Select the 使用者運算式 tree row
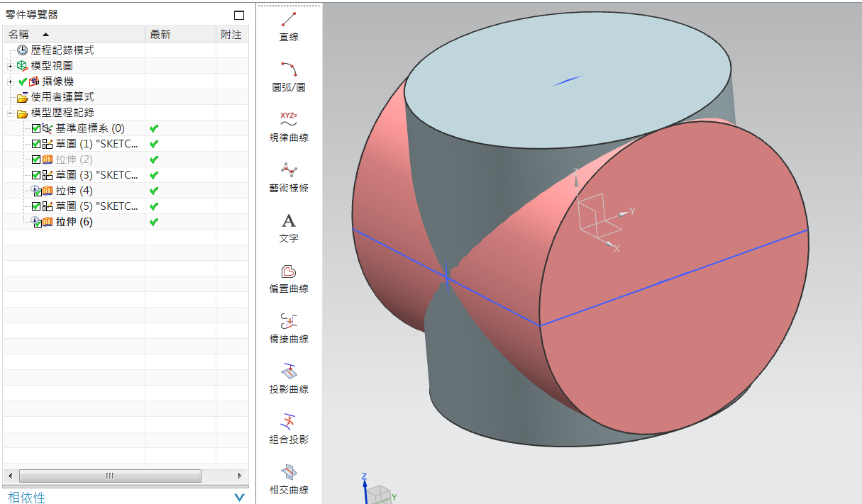862x504 pixels. pyautogui.click(x=126, y=97)
